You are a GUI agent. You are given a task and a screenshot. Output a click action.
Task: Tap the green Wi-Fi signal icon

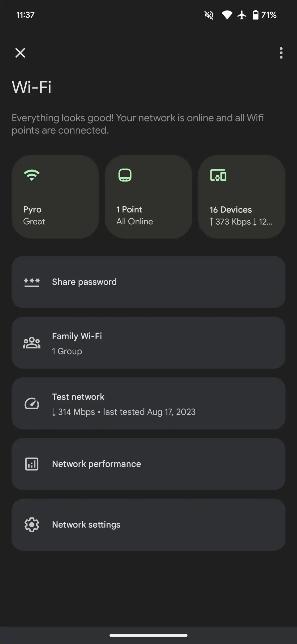pos(32,175)
